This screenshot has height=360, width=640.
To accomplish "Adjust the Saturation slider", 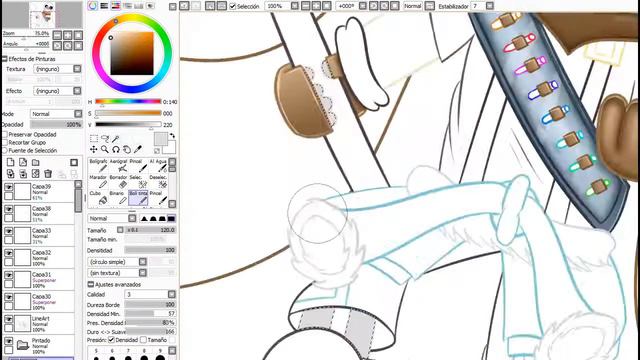I will coord(128,113).
